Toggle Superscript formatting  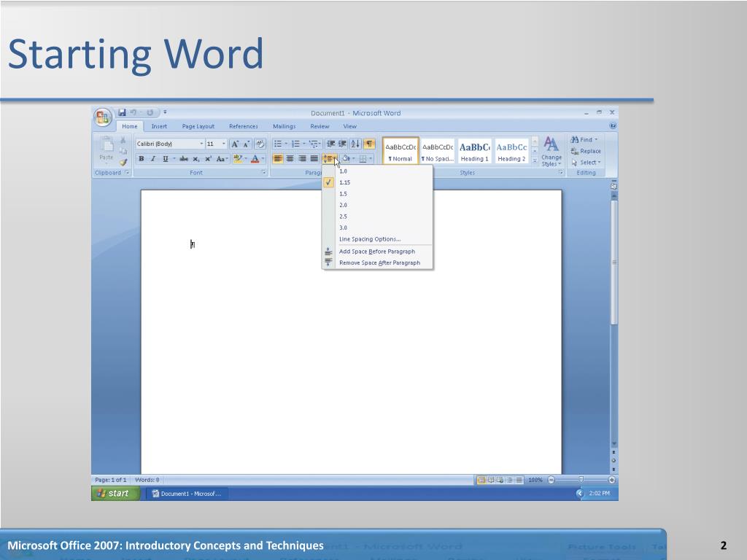208,158
